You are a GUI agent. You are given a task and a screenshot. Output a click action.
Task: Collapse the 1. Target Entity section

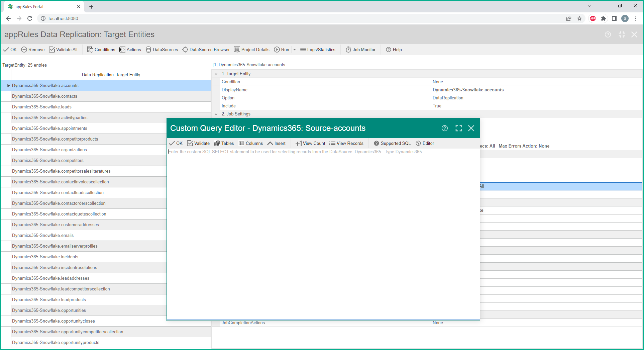pyautogui.click(x=216, y=74)
